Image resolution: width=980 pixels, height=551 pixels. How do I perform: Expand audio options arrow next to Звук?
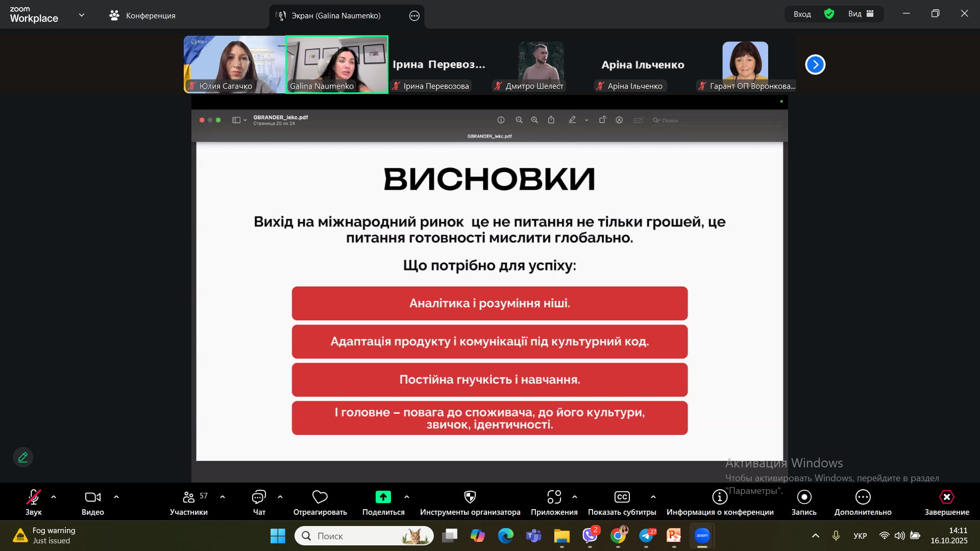click(54, 497)
